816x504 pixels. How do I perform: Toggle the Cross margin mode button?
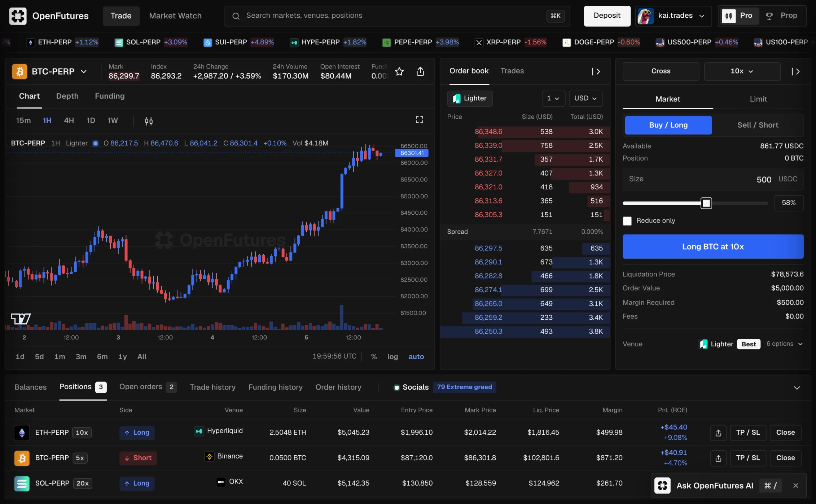pyautogui.click(x=661, y=71)
